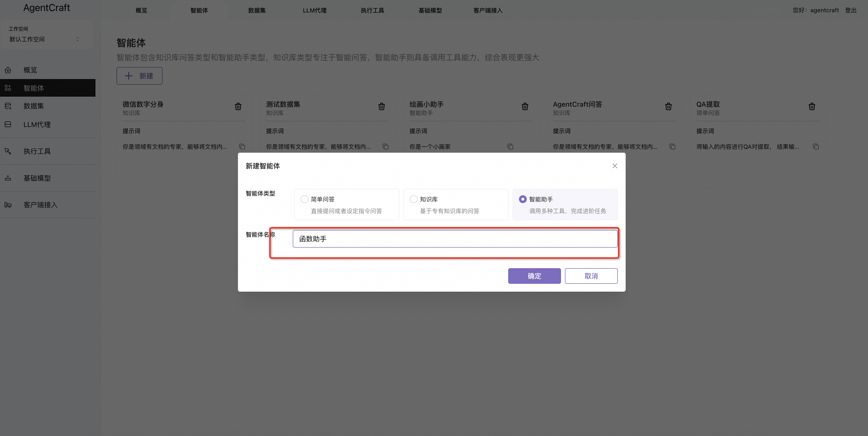This screenshot has height=436, width=868.
Task: Open the AgentCraft问答 card title
Action: (x=577, y=104)
